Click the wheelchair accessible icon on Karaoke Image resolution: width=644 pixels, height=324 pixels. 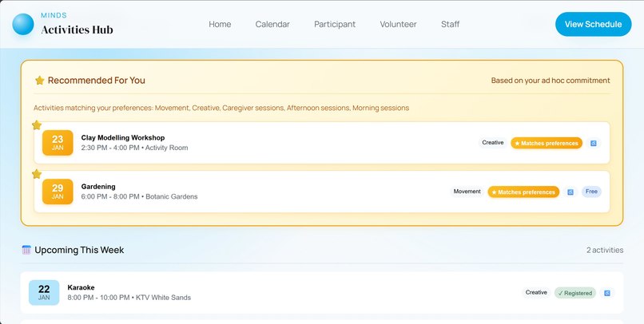(x=607, y=293)
